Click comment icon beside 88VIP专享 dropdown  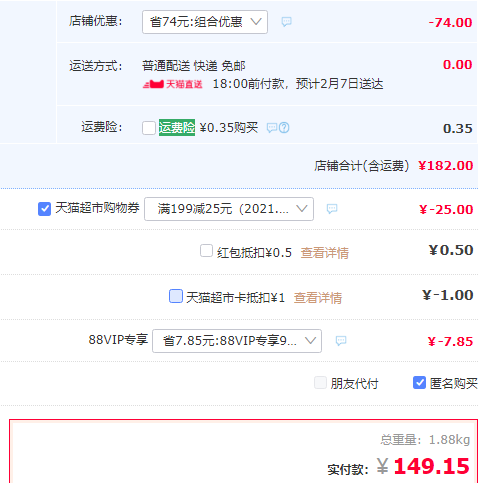(x=341, y=341)
